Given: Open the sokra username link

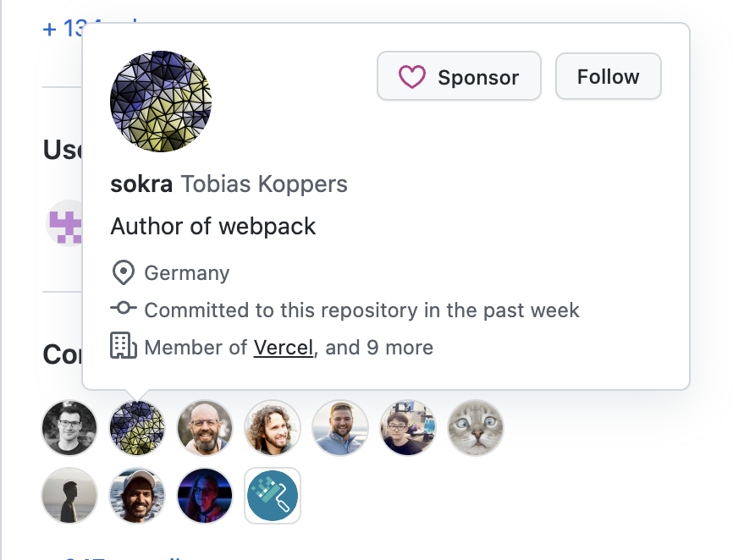Looking at the screenshot, I should [141, 184].
